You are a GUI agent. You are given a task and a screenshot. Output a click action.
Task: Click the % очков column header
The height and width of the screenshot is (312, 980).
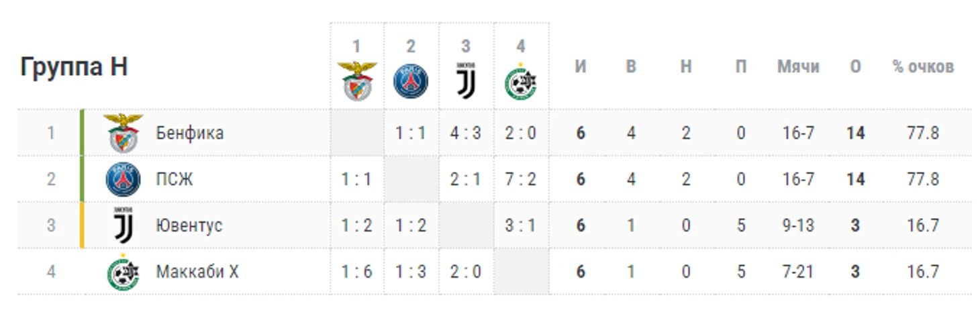coord(923,67)
